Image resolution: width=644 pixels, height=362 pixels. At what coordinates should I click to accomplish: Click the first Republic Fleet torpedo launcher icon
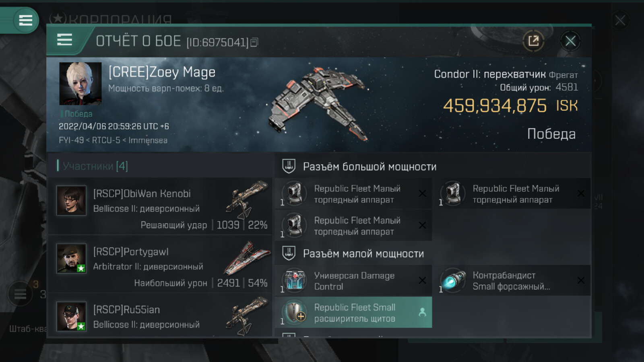coord(295,193)
